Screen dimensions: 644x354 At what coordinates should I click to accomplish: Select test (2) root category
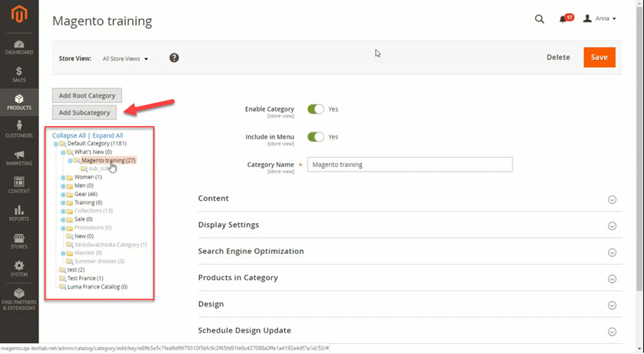[x=75, y=269]
